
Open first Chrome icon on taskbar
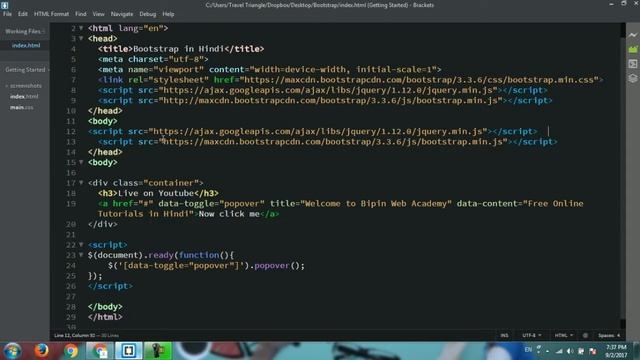pos(71,351)
